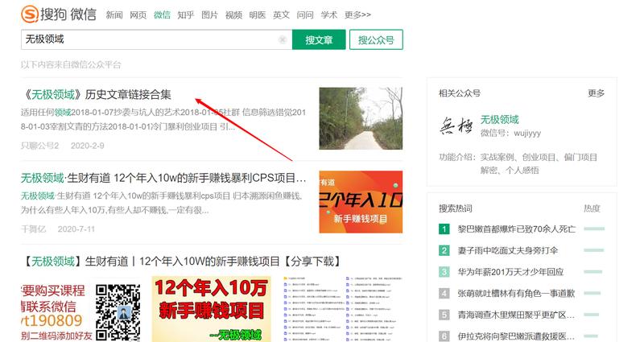Image resolution: width=644 pixels, height=342 pixels.
Task: Clear the search box with the X icon
Action: pyautogui.click(x=283, y=39)
